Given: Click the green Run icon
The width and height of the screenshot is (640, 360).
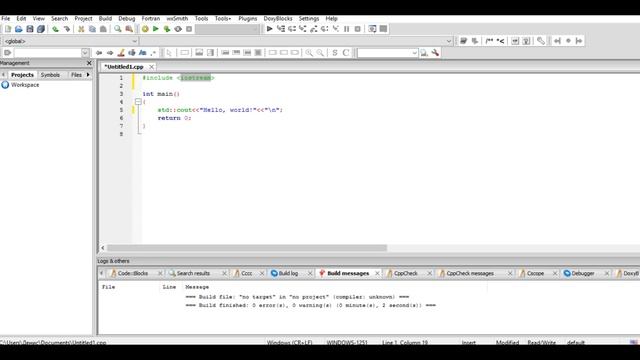Looking at the screenshot, I should (x=156, y=29).
